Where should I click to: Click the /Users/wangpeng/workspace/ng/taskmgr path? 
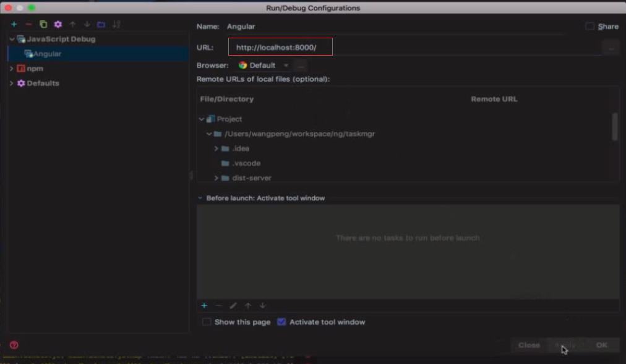pyautogui.click(x=299, y=134)
